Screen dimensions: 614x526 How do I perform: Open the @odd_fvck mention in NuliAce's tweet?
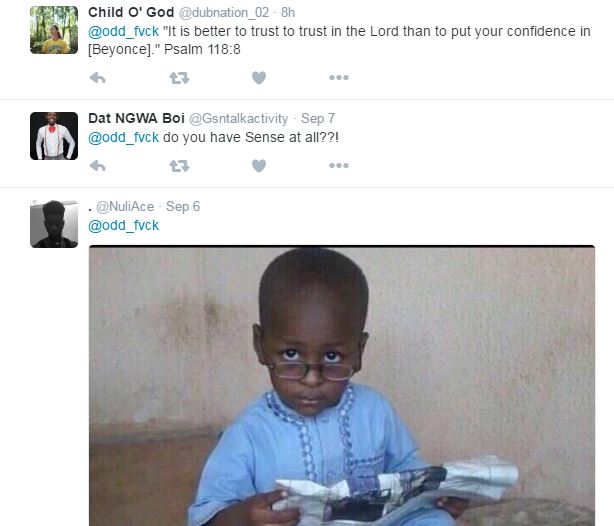123,226
